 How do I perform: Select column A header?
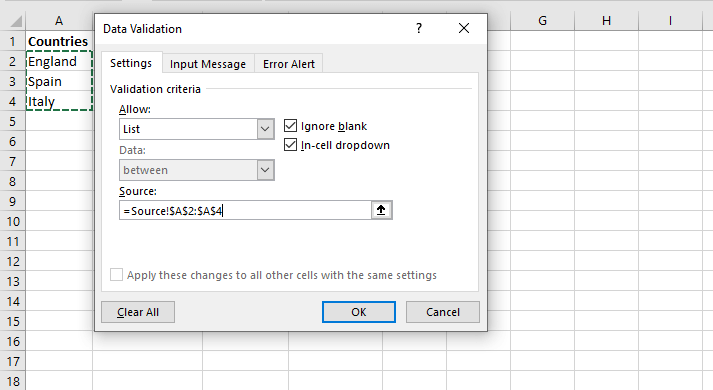tap(59, 21)
